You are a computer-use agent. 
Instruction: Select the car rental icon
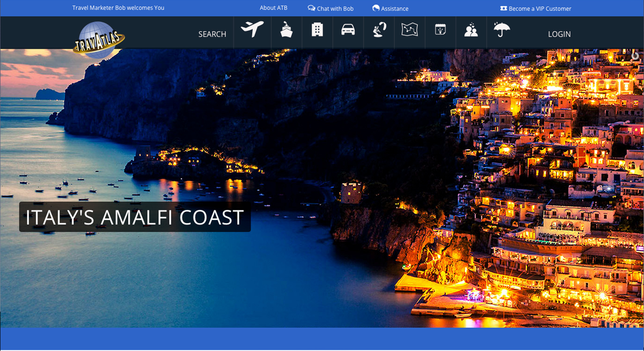pos(348,29)
